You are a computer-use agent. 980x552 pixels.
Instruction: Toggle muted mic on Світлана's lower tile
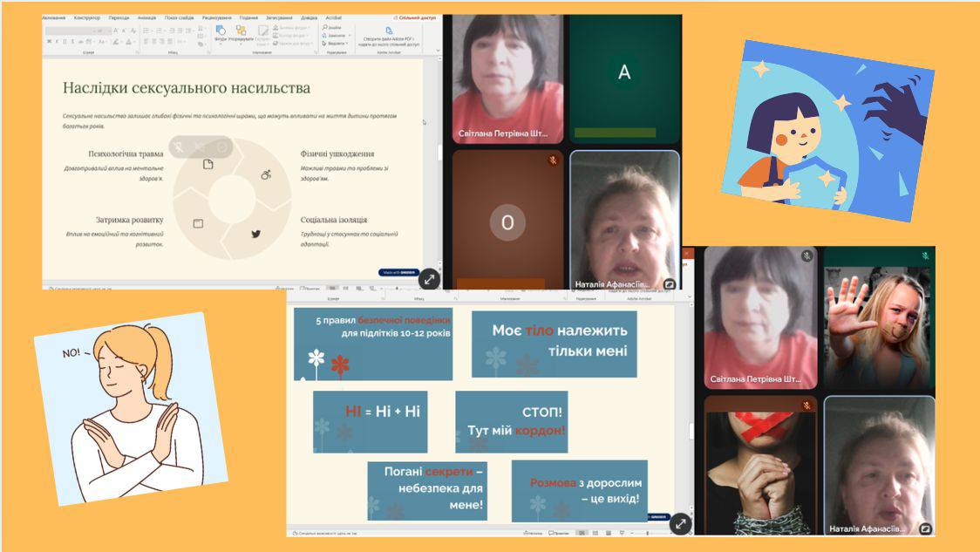coord(806,256)
